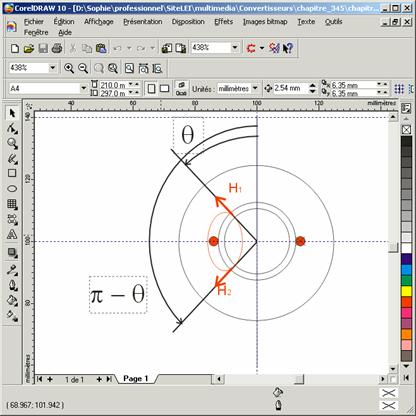
Task: Open the Effets menu
Action: 224,22
